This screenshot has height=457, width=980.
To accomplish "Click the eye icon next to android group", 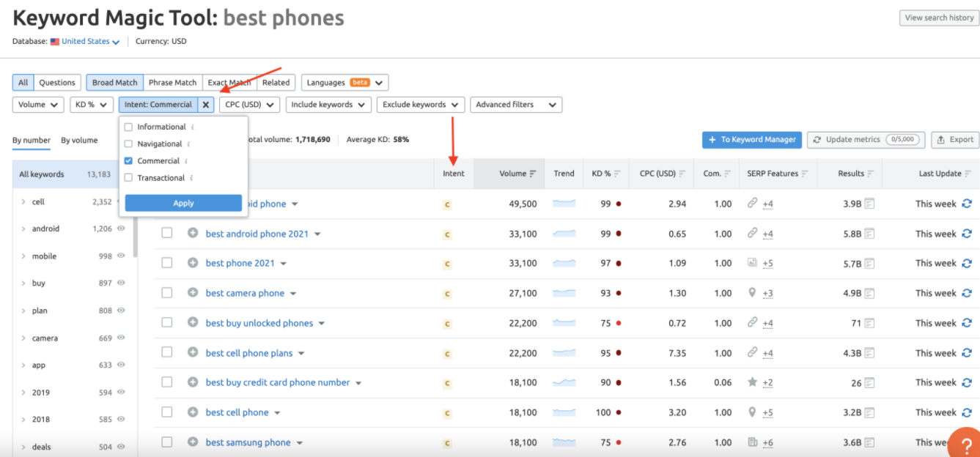I will [121, 228].
